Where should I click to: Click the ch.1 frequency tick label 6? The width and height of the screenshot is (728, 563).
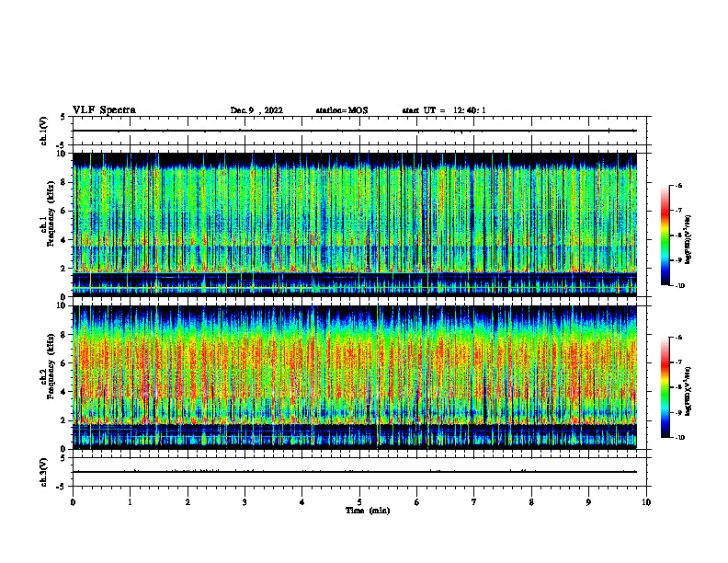click(x=64, y=211)
